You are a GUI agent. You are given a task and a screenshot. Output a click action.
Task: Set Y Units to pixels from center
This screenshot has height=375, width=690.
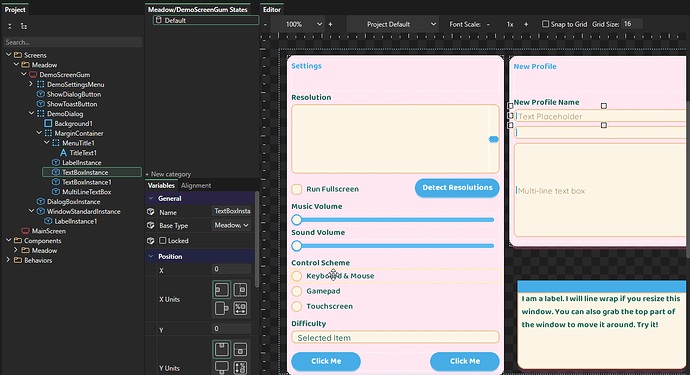coord(240,349)
